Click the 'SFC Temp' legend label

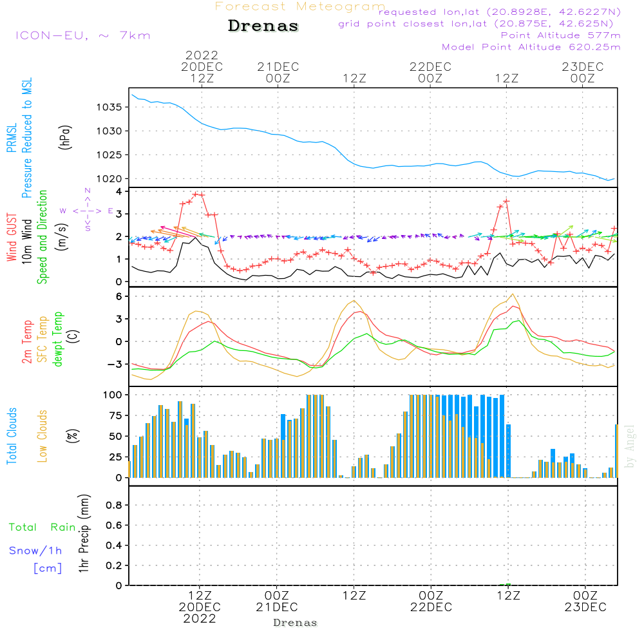(43, 339)
